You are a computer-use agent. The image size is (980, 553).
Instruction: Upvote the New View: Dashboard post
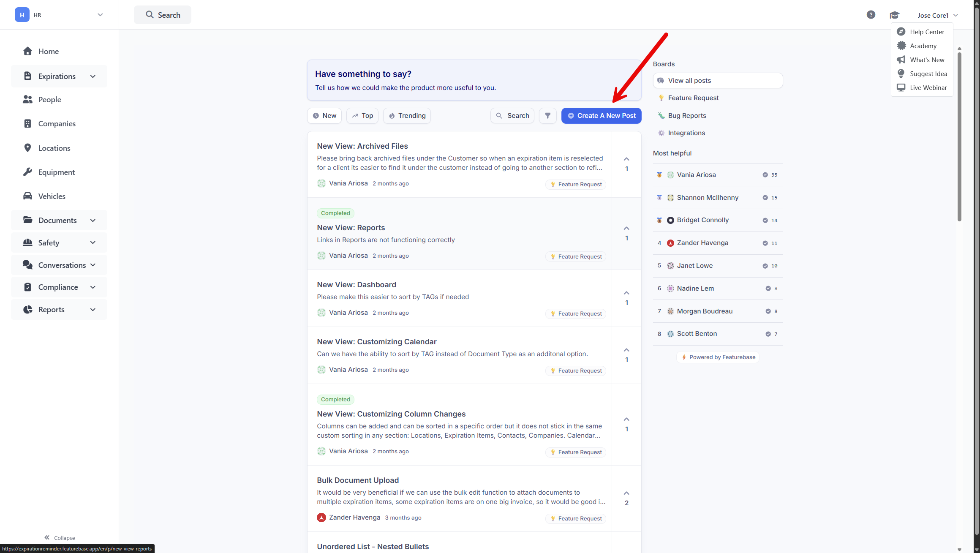coord(626,293)
